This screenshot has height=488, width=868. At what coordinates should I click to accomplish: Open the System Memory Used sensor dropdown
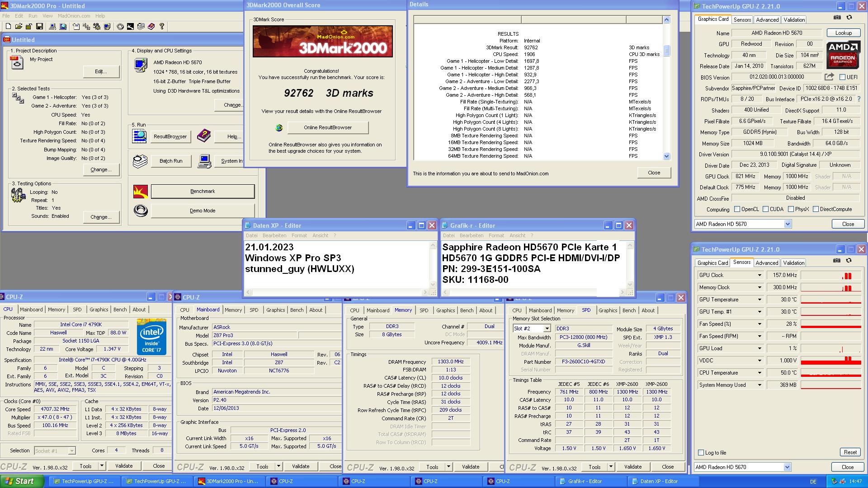coord(759,385)
